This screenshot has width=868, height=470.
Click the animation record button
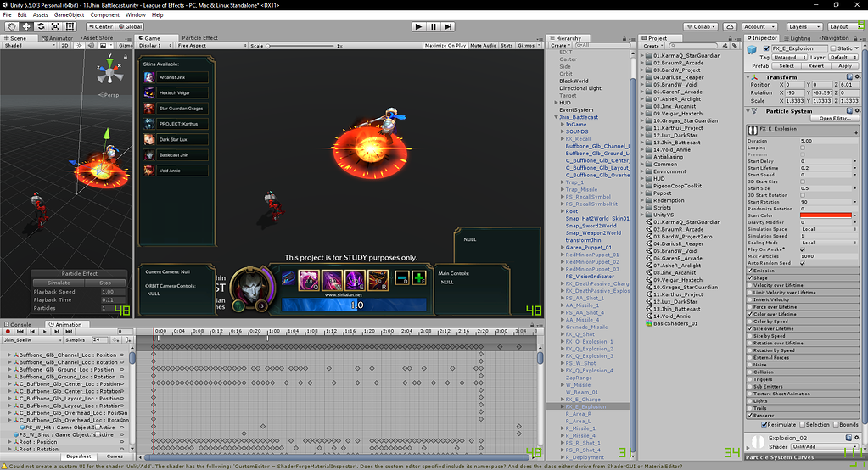coord(8,331)
